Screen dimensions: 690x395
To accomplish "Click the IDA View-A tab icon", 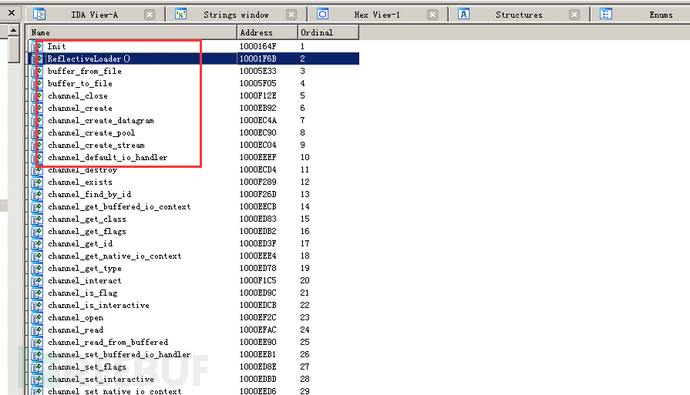I will point(39,14).
